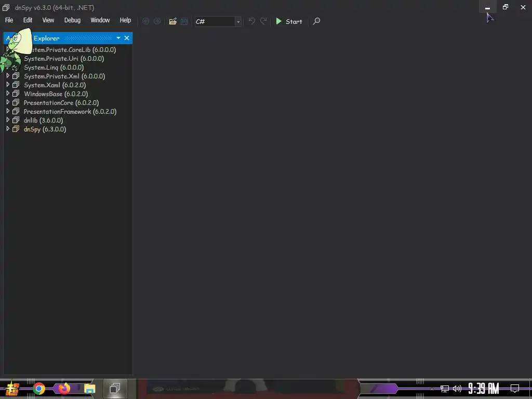Expand the PresentationFramework node

(7, 111)
